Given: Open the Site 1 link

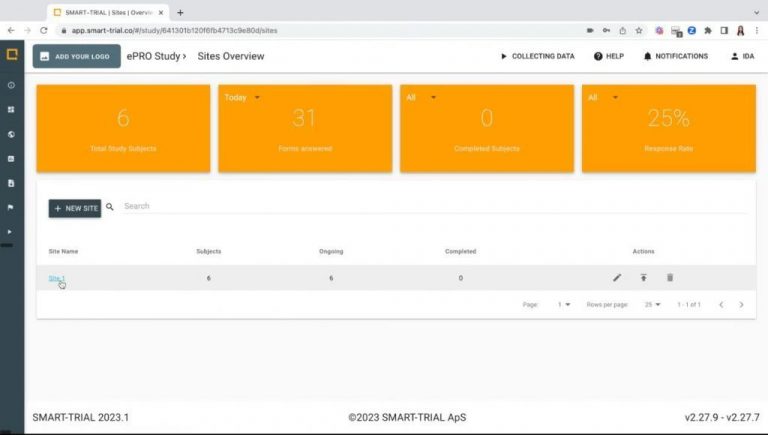Looking at the screenshot, I should tap(56, 278).
